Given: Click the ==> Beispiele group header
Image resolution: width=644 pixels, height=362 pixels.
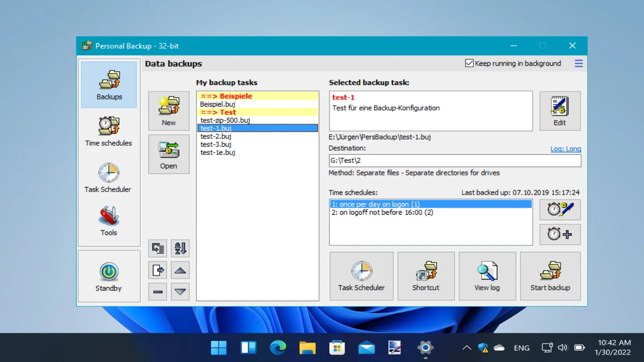Looking at the screenshot, I should 258,96.
